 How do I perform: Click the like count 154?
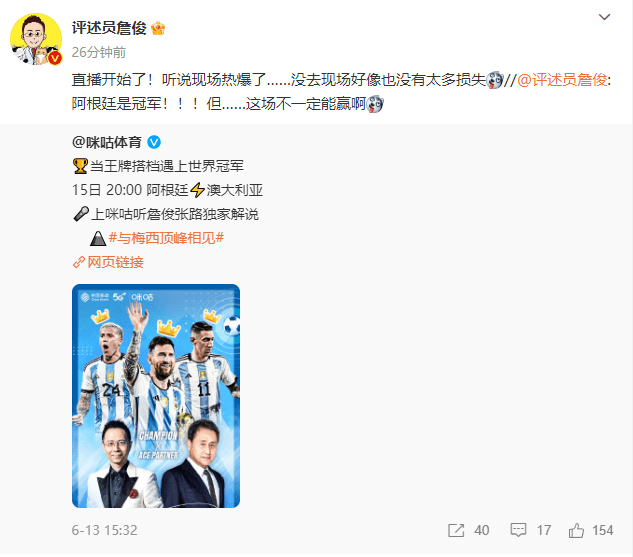pos(602,530)
